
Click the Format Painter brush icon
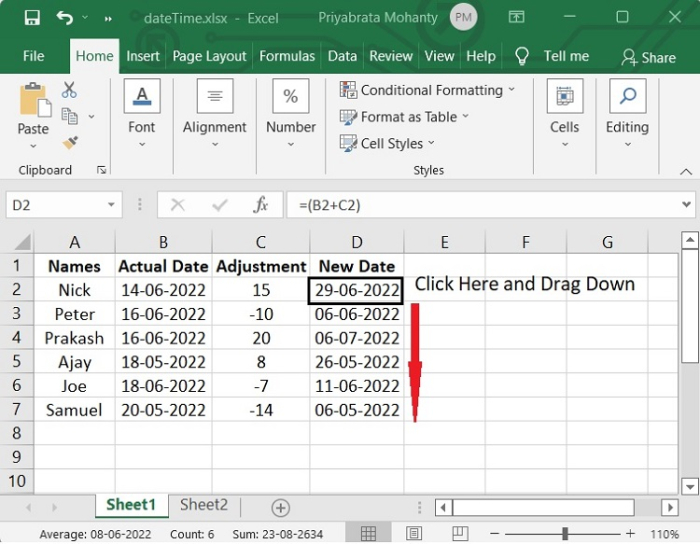coord(69,143)
